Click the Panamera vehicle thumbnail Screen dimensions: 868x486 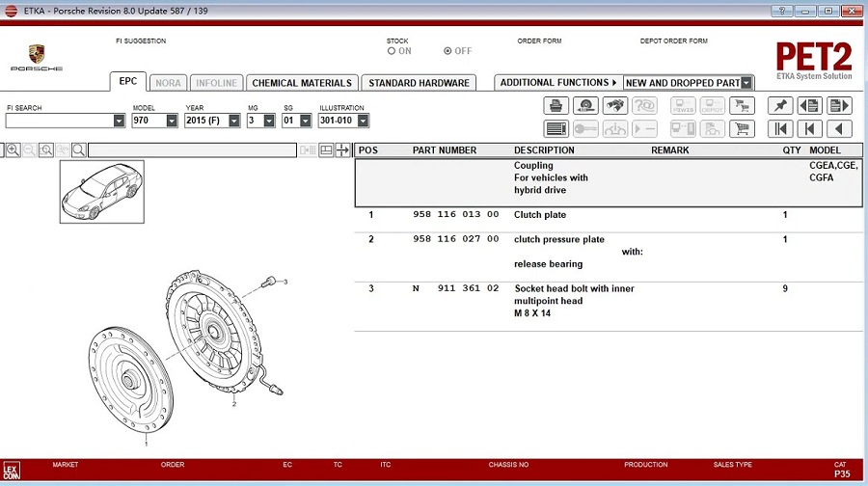[102, 192]
